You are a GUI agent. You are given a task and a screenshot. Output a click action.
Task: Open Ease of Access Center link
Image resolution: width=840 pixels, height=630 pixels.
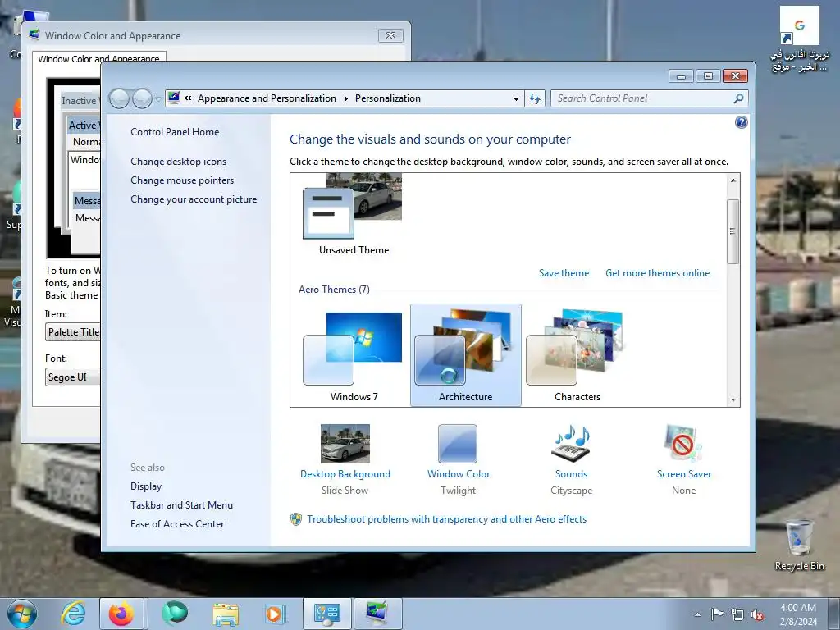click(177, 524)
